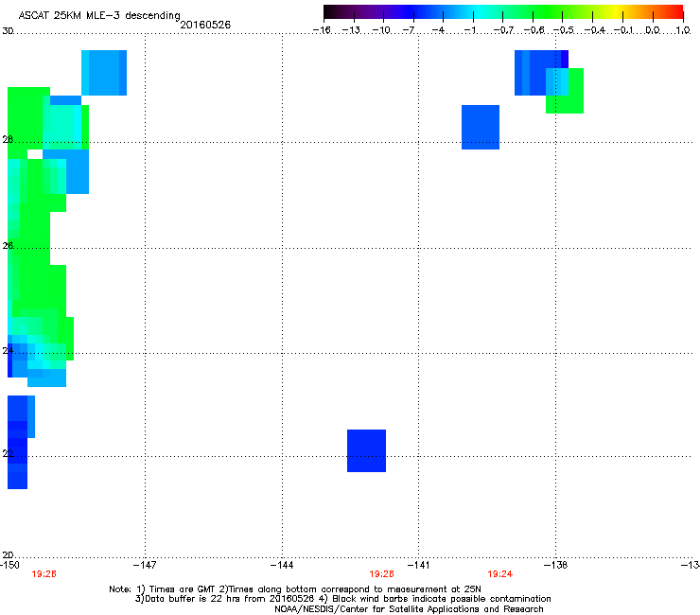Click longitude label -150
Viewport: 700px width, 615px height.
point(9,565)
